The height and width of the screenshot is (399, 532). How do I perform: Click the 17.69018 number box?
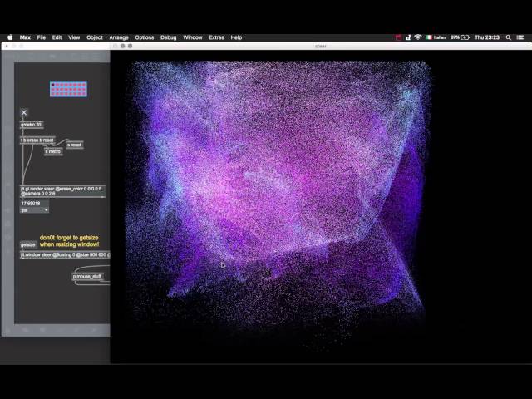tap(34, 204)
